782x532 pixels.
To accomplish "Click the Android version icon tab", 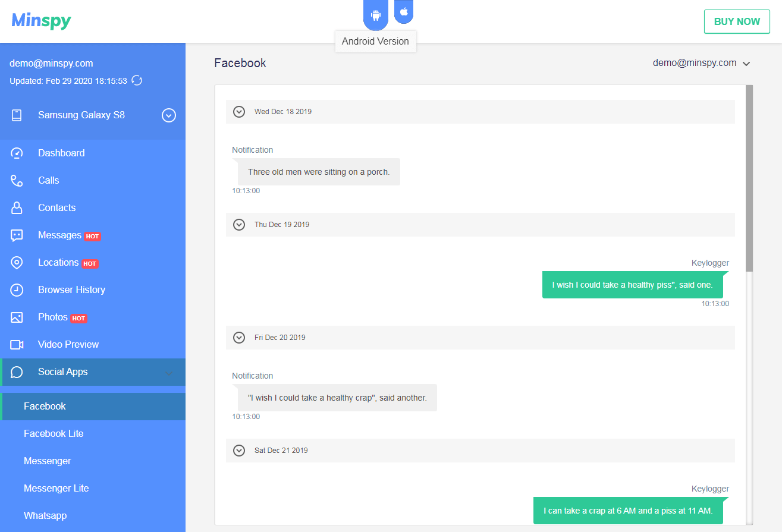I will [x=376, y=15].
